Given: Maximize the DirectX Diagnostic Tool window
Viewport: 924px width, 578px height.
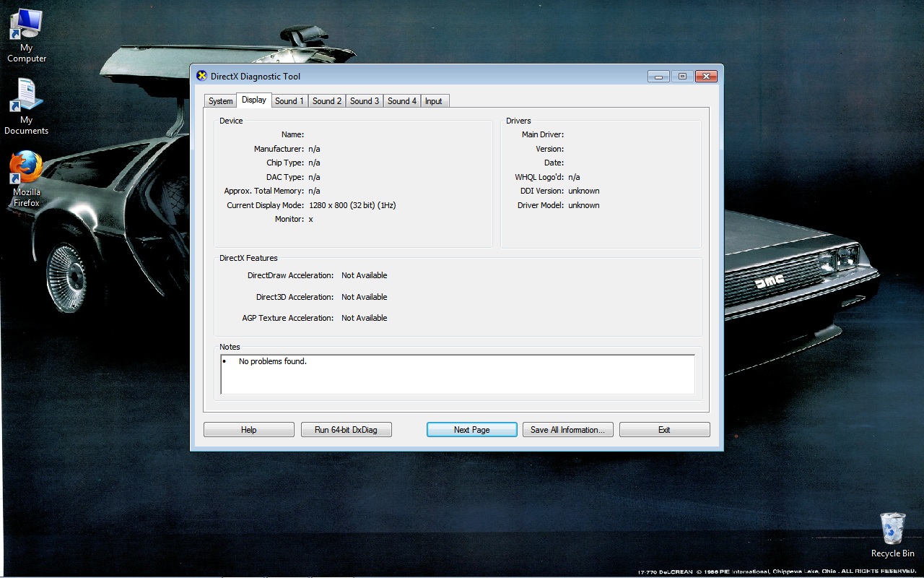Looking at the screenshot, I should [x=682, y=76].
